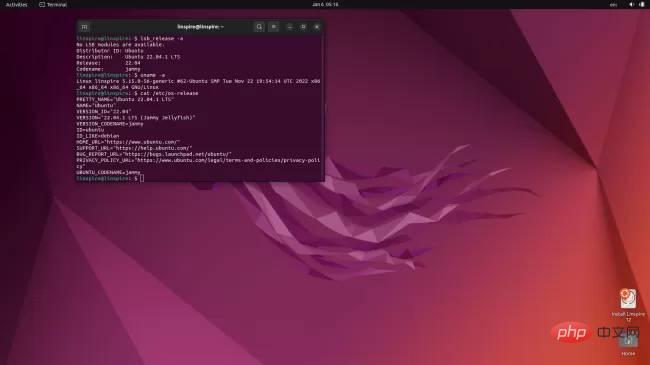650x365 pixels.
Task: Click the 'Codename: jammy' line
Action: click(x=108, y=69)
